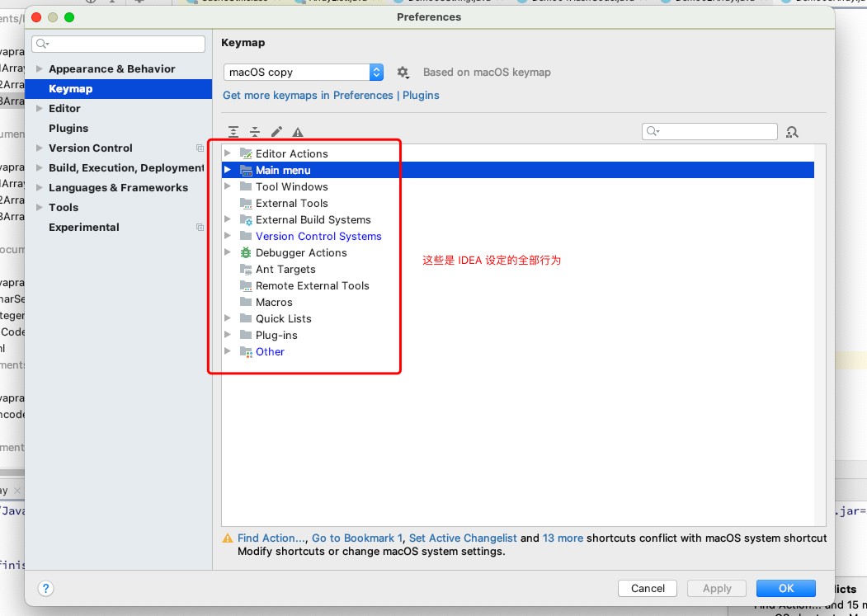This screenshot has height=616, width=867.
Task: Click the 13 more conflicts link
Action: (563, 538)
